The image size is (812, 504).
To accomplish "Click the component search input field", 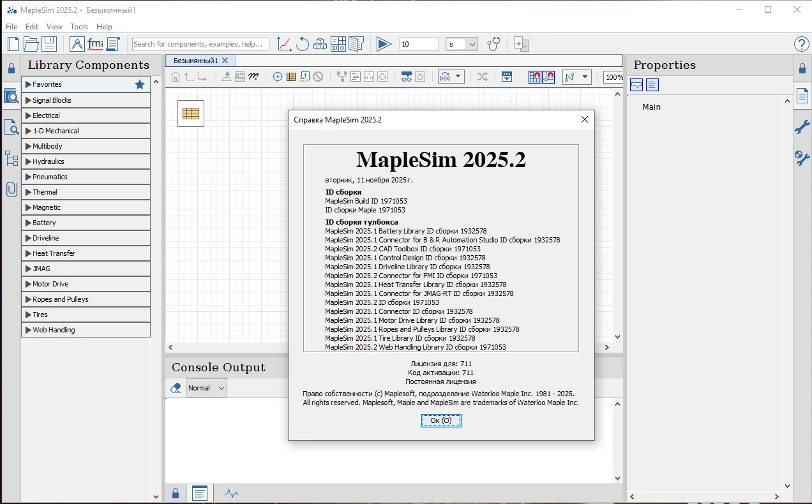I will [200, 44].
